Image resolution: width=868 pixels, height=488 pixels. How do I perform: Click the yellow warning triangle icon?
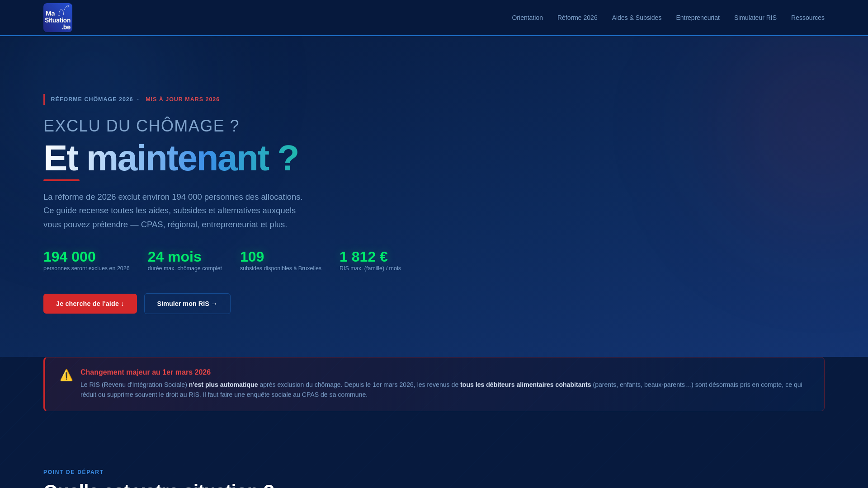click(66, 375)
